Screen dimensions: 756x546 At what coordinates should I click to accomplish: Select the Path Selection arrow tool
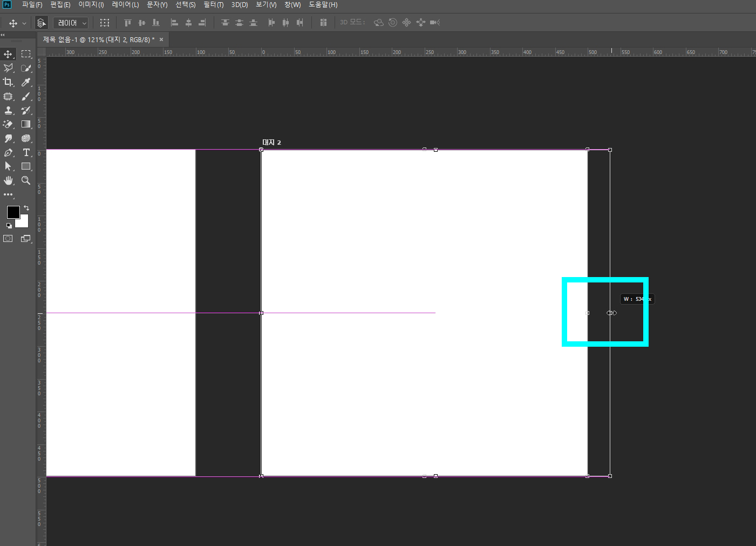8,166
